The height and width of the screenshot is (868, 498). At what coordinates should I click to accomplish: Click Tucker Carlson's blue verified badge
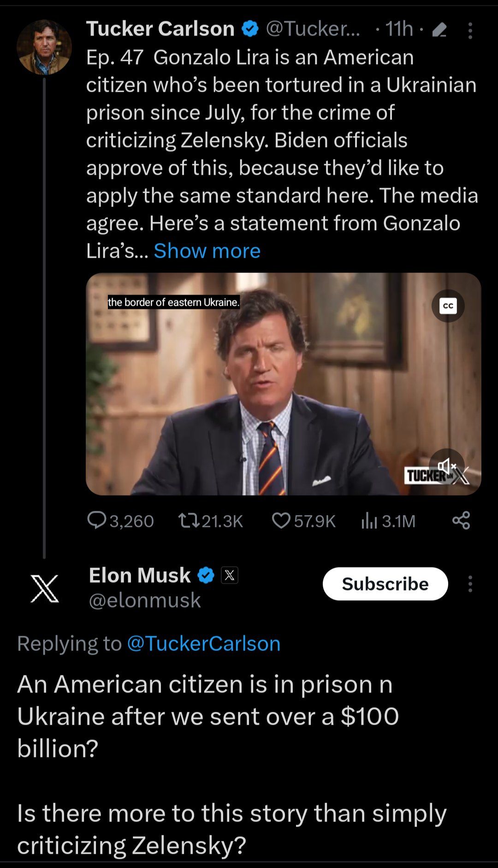250,29
